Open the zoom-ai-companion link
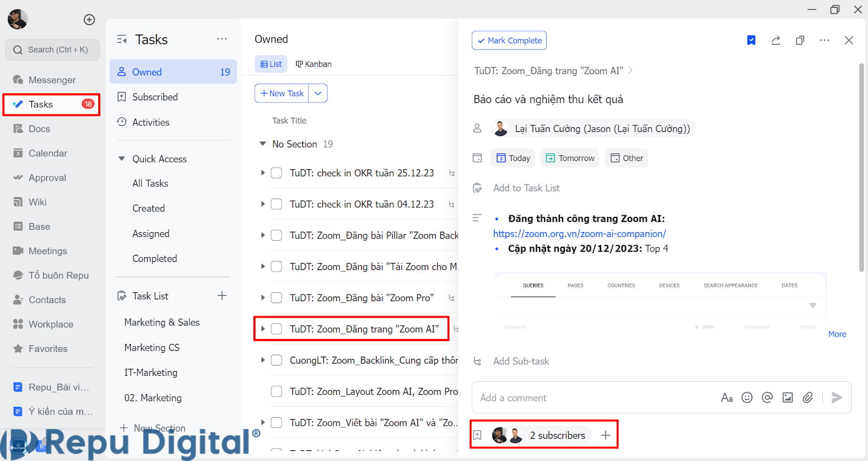The width and height of the screenshot is (868, 461). [x=579, y=234]
